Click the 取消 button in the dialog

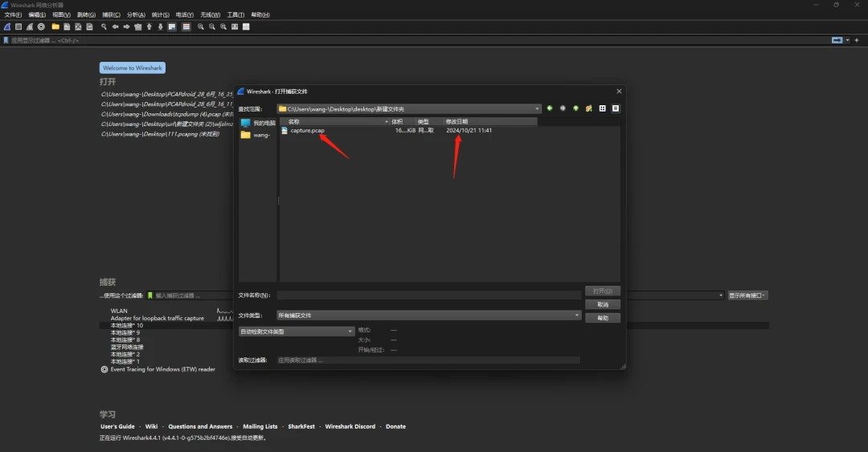[x=603, y=304]
